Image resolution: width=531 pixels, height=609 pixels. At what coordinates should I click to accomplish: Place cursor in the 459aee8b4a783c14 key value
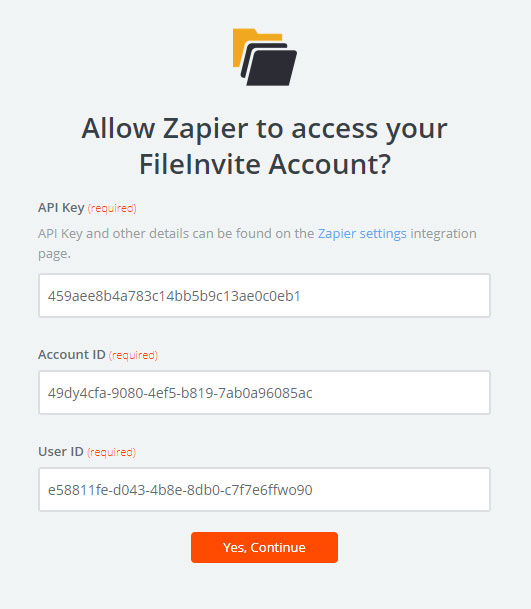coord(174,296)
